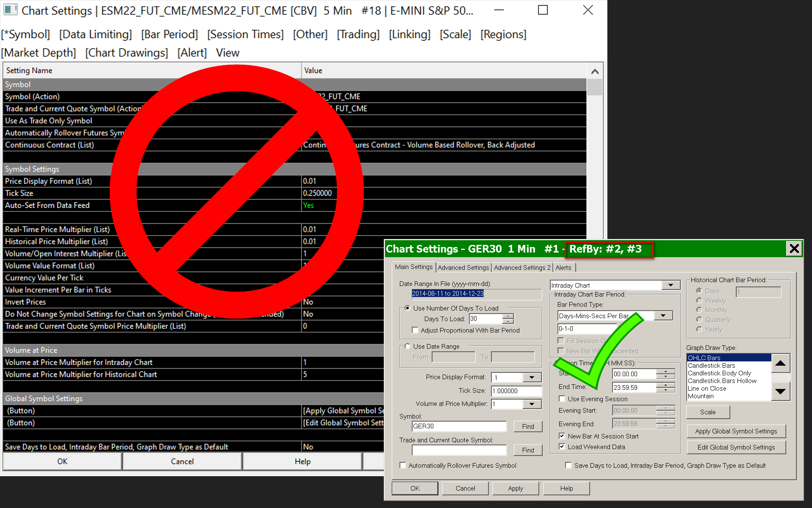Open the [Trading] menu
The height and width of the screenshot is (508, 812).
pos(358,34)
